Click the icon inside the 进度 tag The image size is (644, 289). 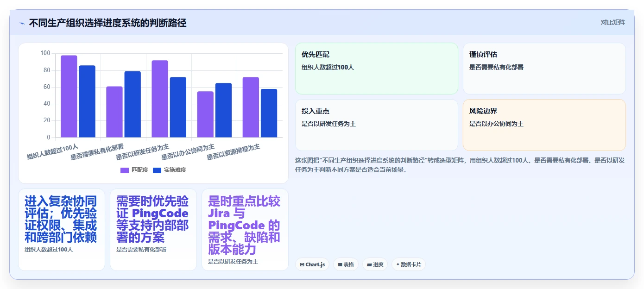(x=369, y=265)
